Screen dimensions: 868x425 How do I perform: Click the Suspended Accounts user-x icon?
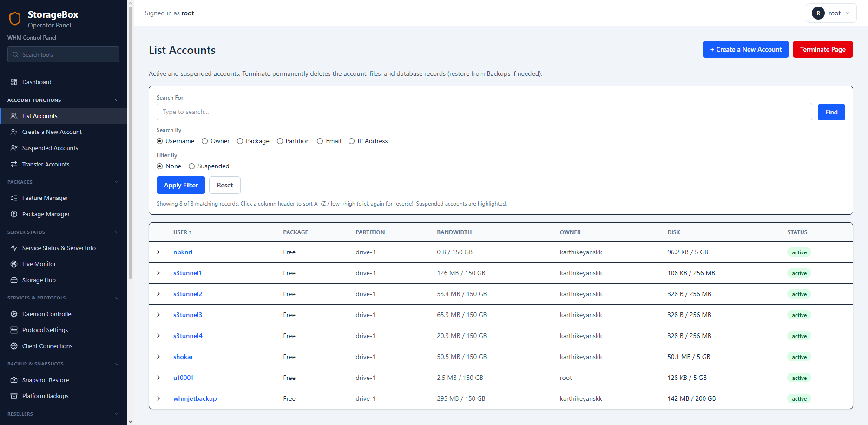click(x=14, y=148)
